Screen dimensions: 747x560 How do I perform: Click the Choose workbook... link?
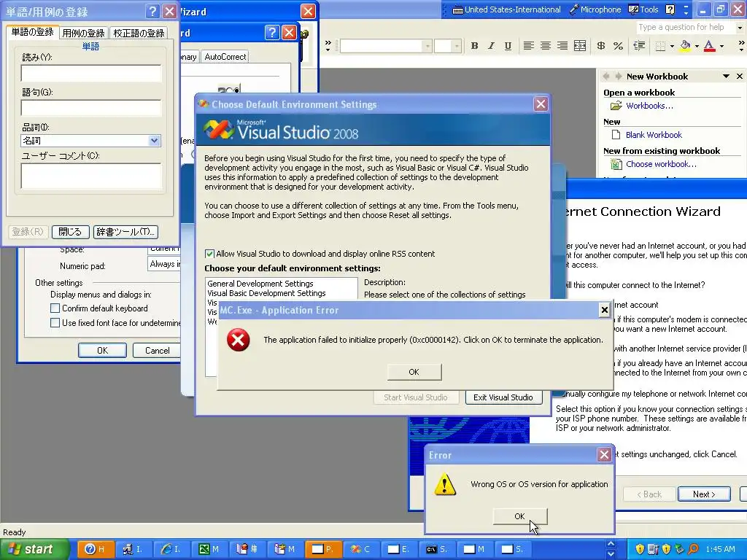tap(661, 164)
